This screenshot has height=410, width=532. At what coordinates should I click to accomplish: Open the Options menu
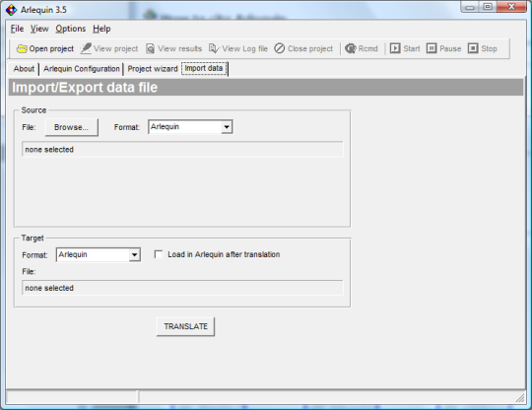pyautogui.click(x=71, y=29)
